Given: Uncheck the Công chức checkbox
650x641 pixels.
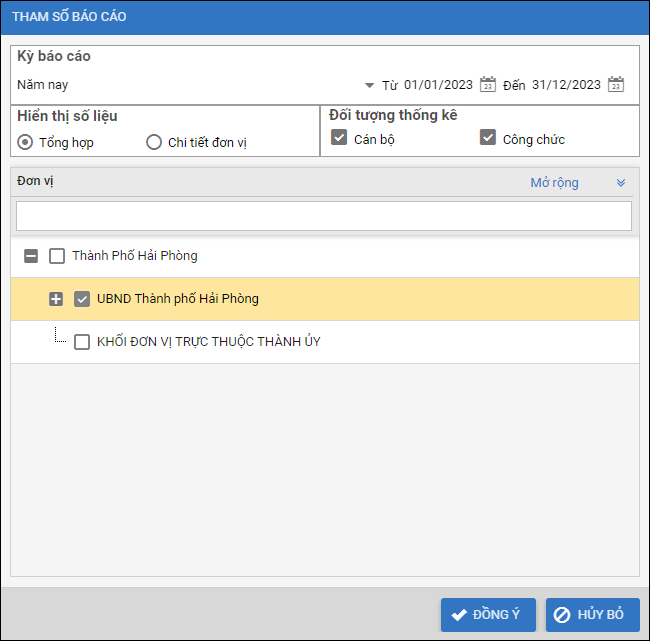Looking at the screenshot, I should pos(488,138).
